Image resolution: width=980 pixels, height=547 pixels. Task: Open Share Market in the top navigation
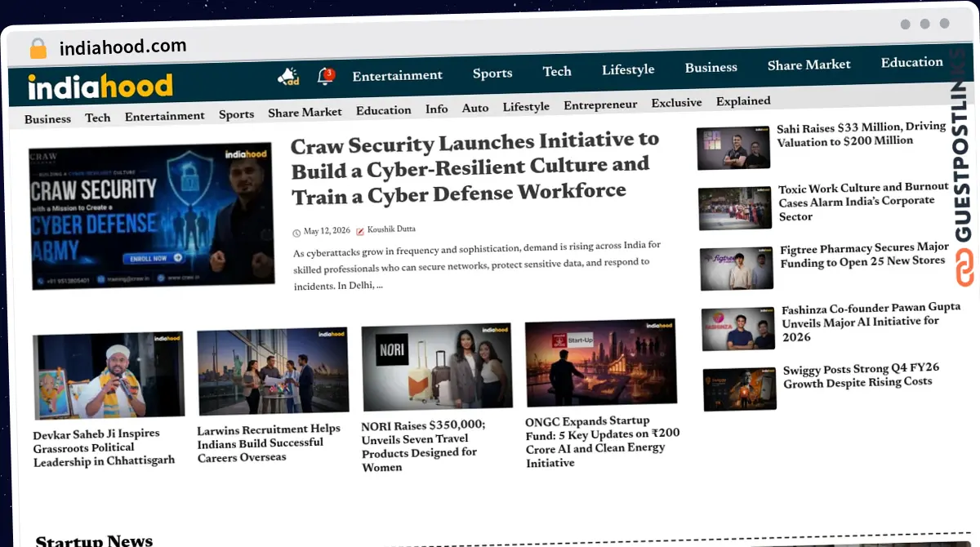click(x=808, y=64)
